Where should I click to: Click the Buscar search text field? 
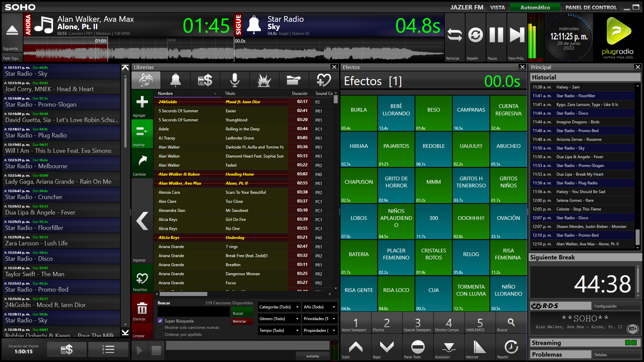coord(194,312)
